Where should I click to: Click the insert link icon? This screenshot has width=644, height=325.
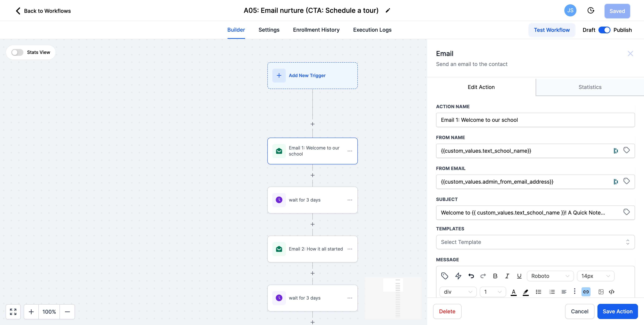point(586,292)
